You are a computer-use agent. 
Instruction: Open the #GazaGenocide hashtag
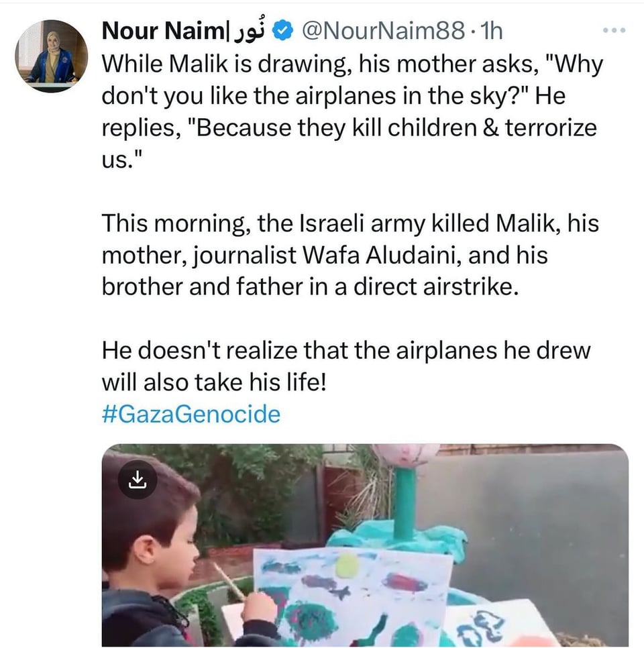pyautogui.click(x=191, y=414)
